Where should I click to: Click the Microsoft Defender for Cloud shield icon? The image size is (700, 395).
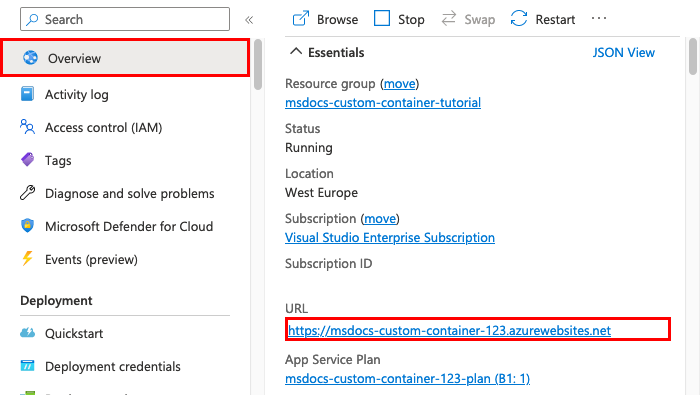pyautogui.click(x=27, y=225)
